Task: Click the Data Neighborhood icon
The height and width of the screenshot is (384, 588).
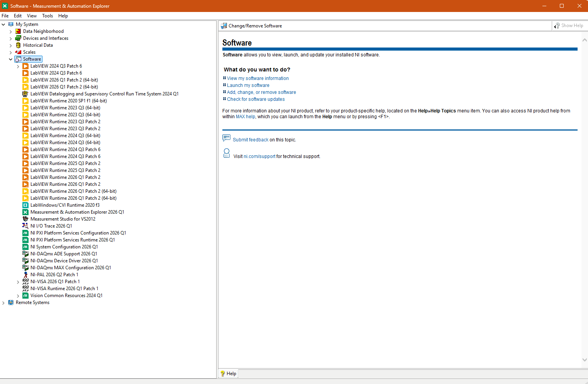Action: pos(18,31)
